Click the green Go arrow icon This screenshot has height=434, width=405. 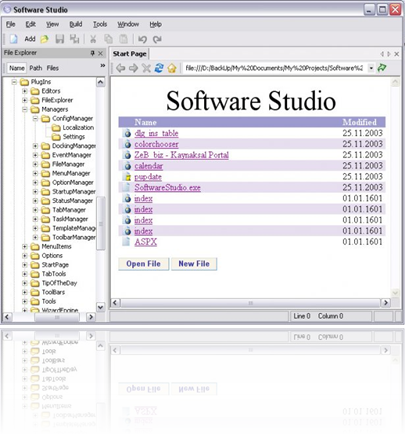point(382,68)
